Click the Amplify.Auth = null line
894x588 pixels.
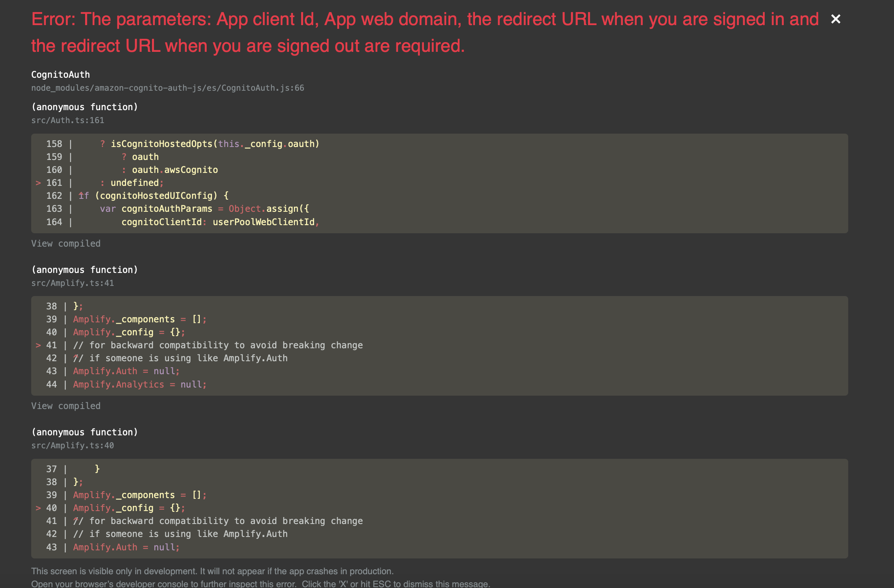126,371
